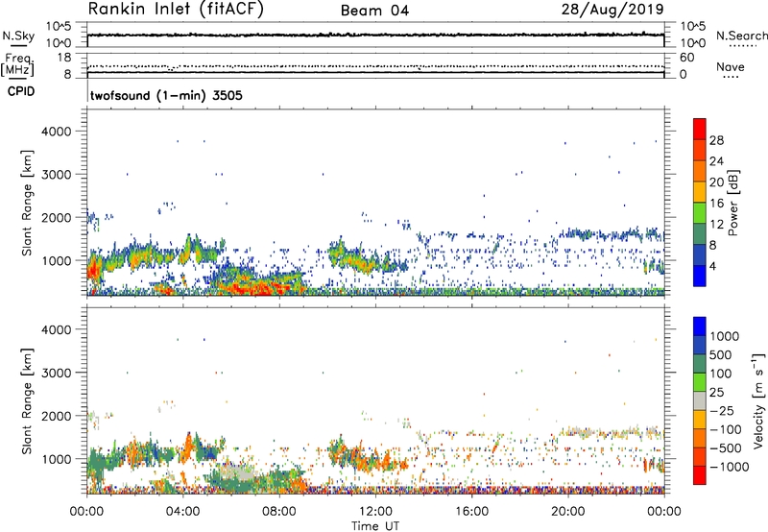Click the "Time UT" axis title

pyautogui.click(x=375, y=526)
